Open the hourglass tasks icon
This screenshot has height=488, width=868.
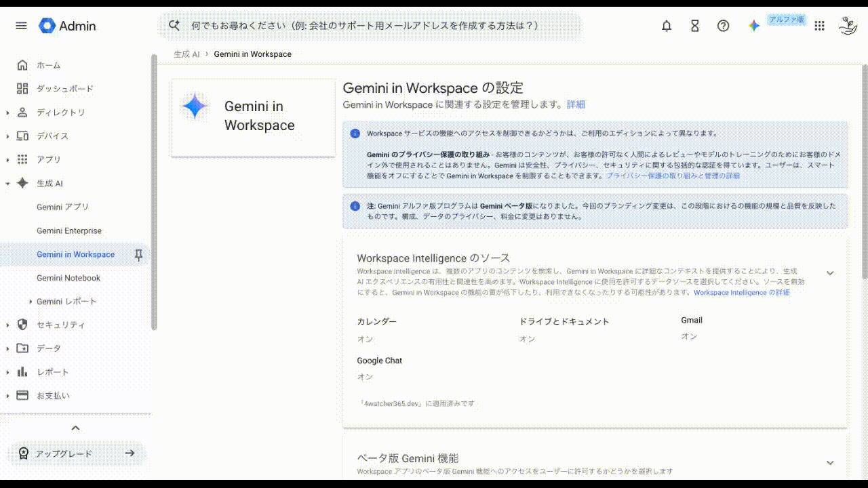pos(694,26)
